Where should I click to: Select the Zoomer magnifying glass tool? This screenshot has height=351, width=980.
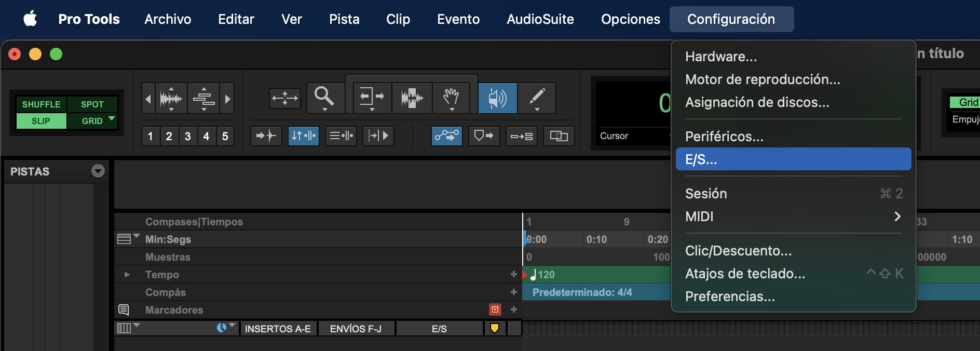coord(324,97)
